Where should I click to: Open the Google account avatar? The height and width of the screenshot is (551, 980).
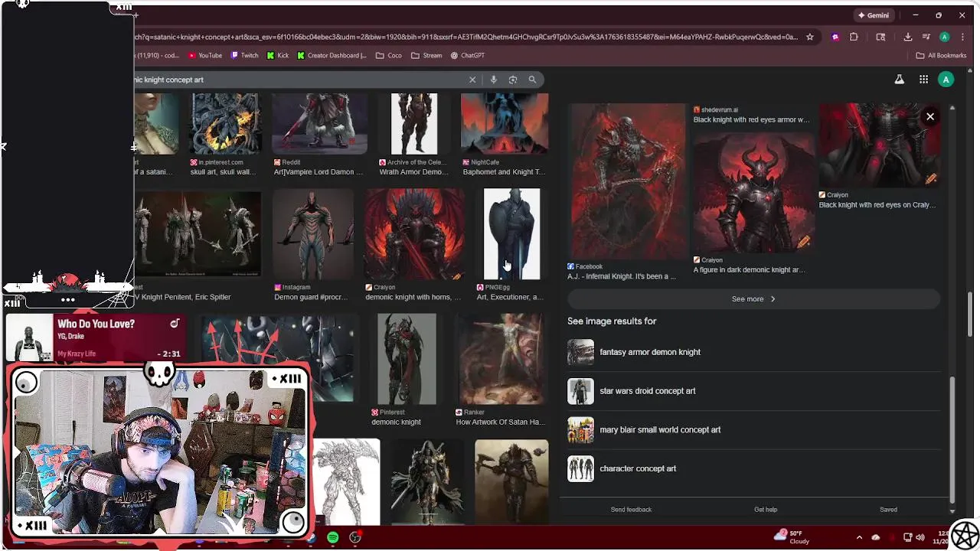tap(946, 80)
